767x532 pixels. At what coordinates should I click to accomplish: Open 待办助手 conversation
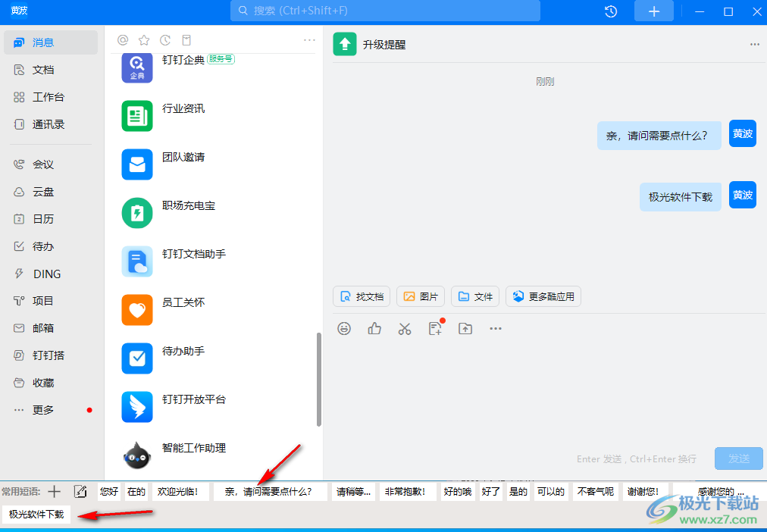[213, 358]
